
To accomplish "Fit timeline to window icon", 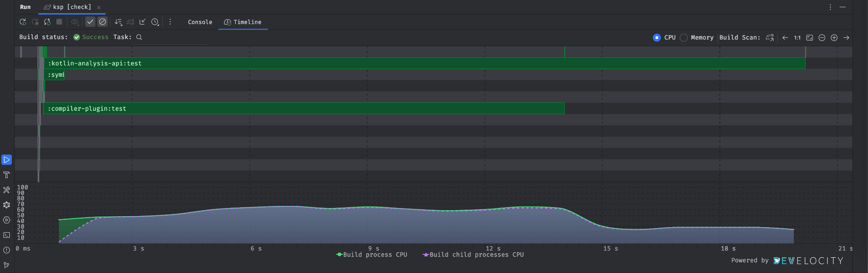I will pyautogui.click(x=810, y=38).
